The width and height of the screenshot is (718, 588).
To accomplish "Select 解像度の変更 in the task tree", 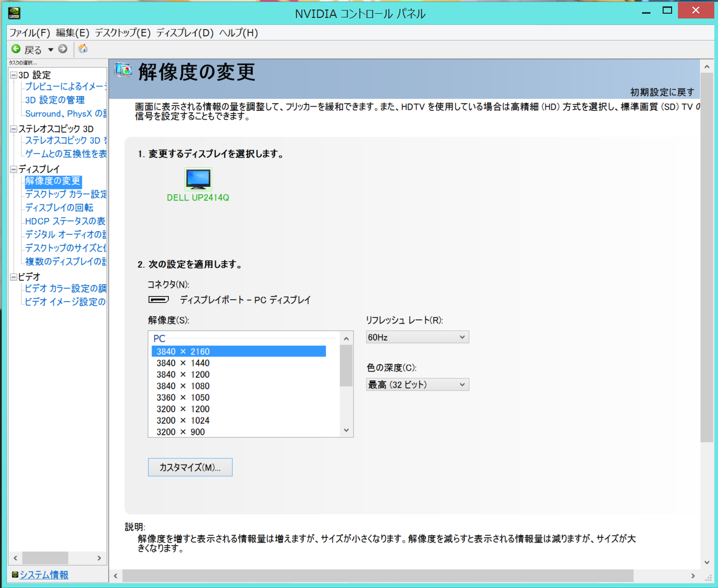I will point(53,181).
